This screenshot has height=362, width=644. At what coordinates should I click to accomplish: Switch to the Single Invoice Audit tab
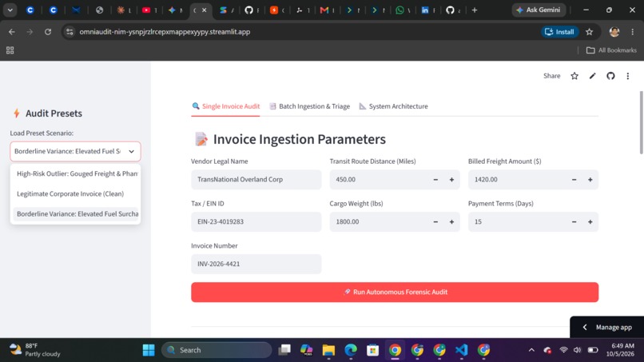[226, 106]
